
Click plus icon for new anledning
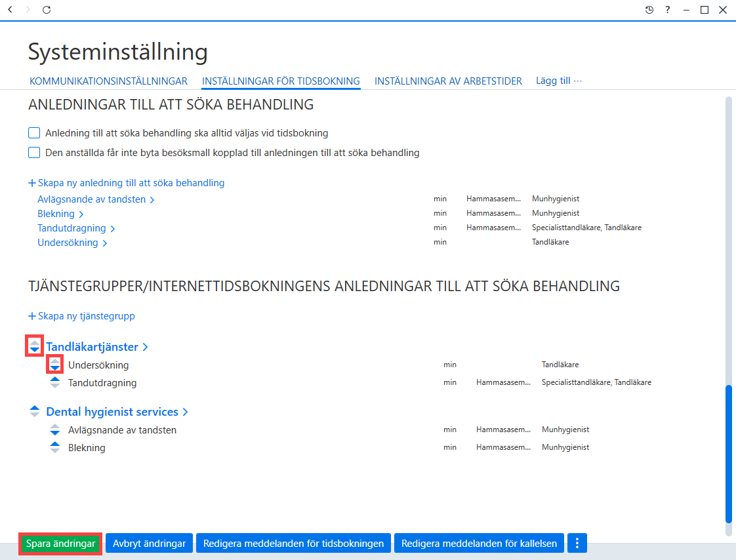tap(32, 183)
